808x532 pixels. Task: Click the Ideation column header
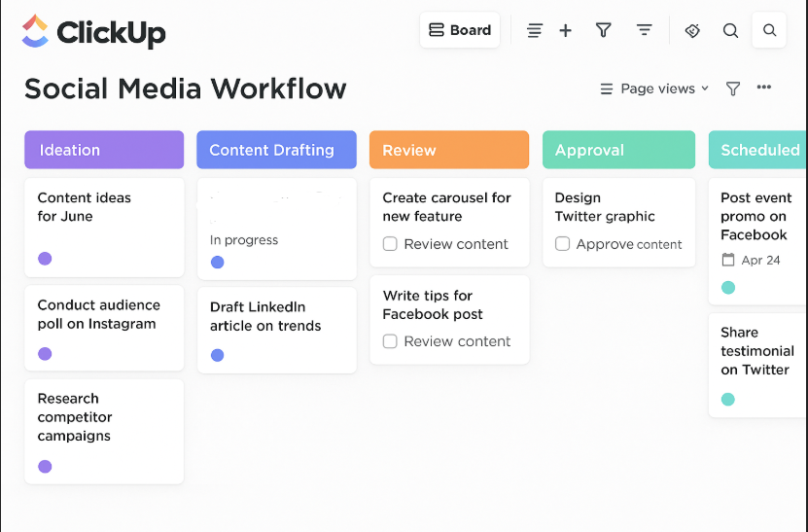(104, 150)
